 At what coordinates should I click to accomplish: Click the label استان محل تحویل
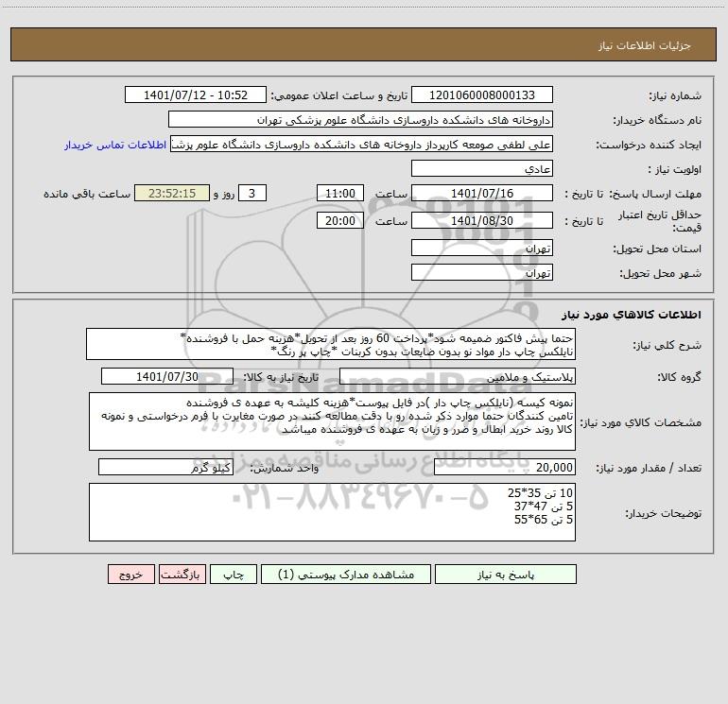(657, 249)
